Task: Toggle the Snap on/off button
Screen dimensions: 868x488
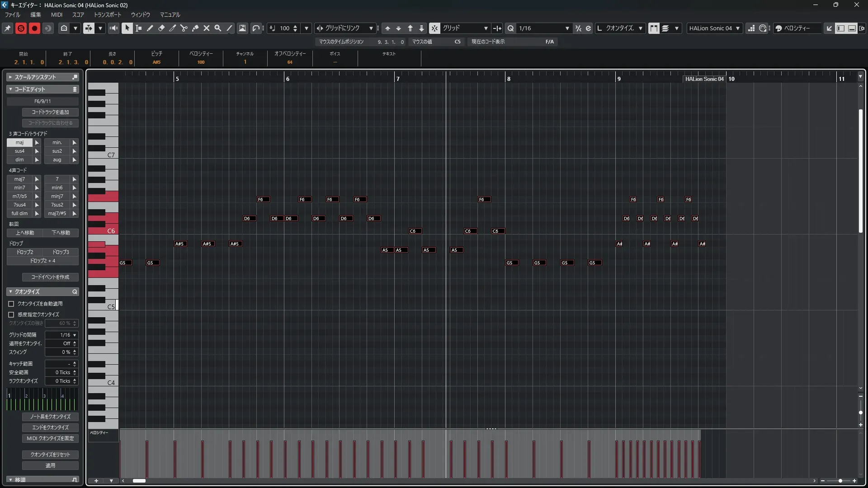Action: pos(434,28)
